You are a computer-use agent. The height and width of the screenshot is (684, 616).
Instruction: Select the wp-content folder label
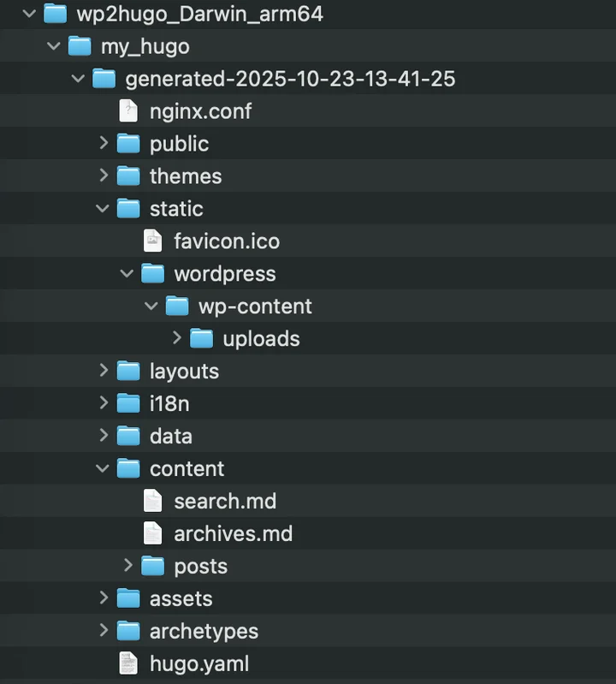(255, 306)
